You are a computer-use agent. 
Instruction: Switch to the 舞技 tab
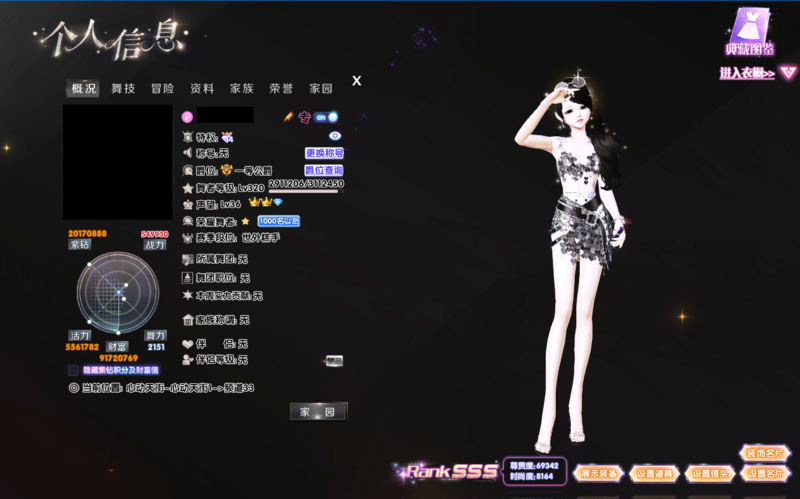[x=123, y=88]
